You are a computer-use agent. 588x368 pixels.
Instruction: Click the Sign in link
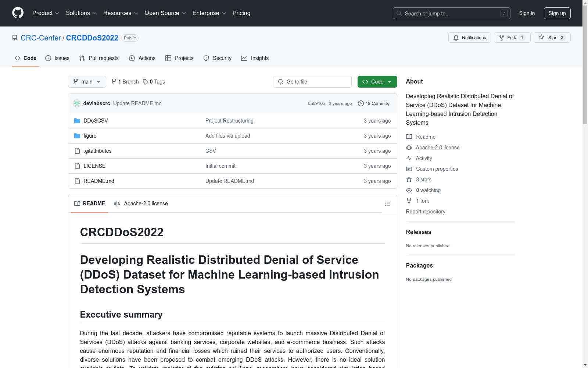pyautogui.click(x=527, y=13)
